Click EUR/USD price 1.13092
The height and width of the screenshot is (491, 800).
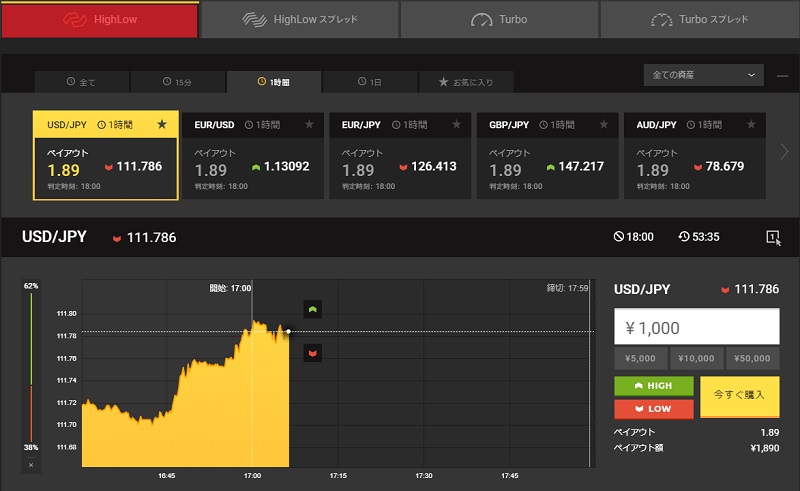286,166
